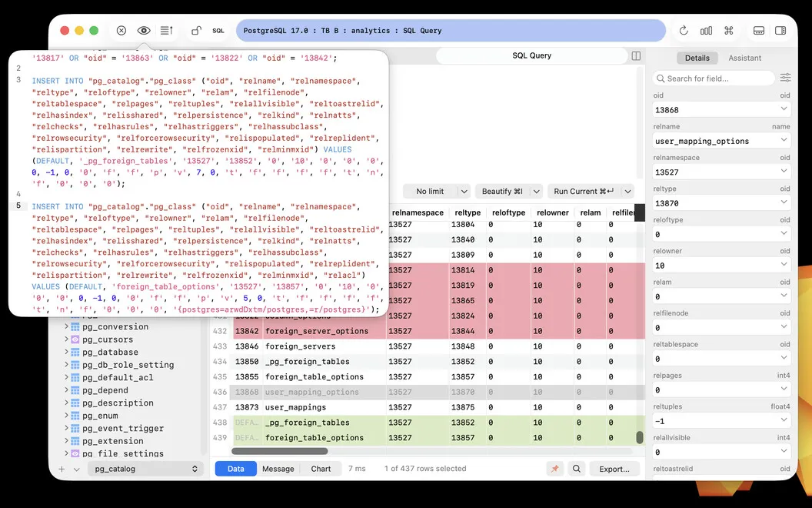The height and width of the screenshot is (508, 812).
Task: Select the Data tab
Action: pyautogui.click(x=235, y=469)
